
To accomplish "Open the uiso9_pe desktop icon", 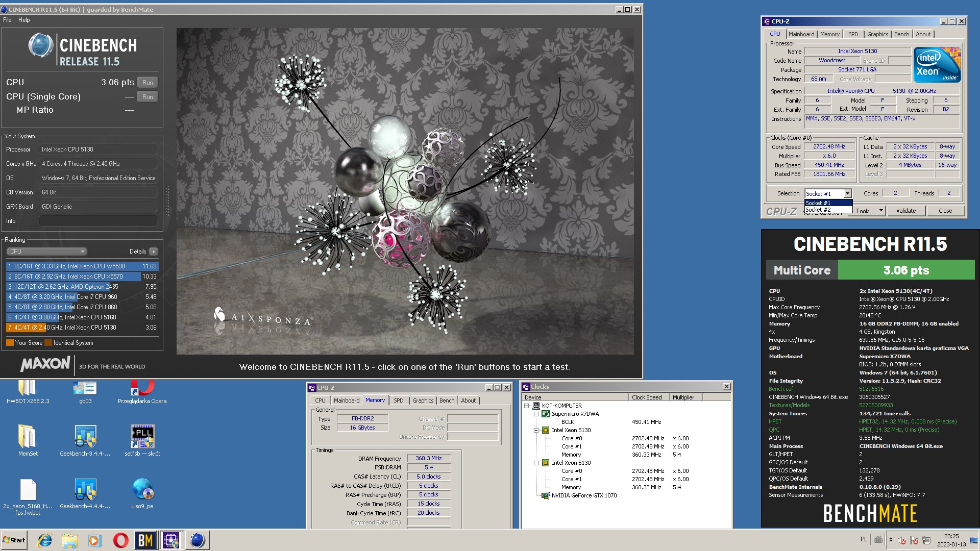I will 142,494.
